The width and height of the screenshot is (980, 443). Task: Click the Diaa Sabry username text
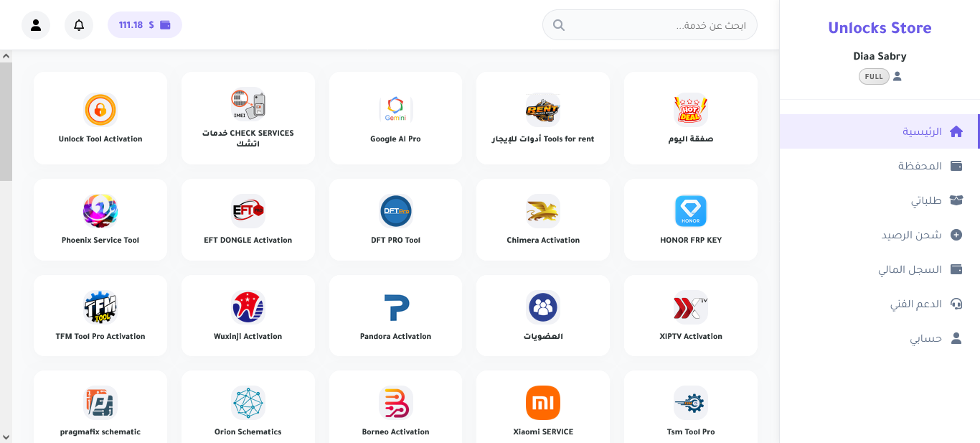pyautogui.click(x=880, y=56)
